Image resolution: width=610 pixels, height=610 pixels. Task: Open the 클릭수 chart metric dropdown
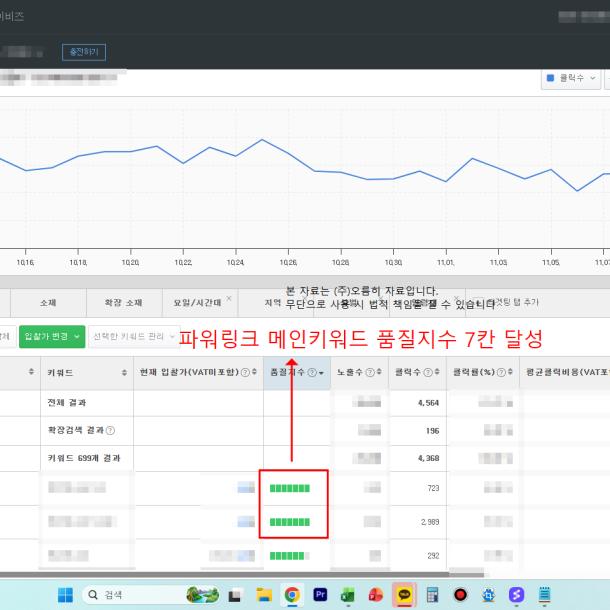tap(571, 78)
